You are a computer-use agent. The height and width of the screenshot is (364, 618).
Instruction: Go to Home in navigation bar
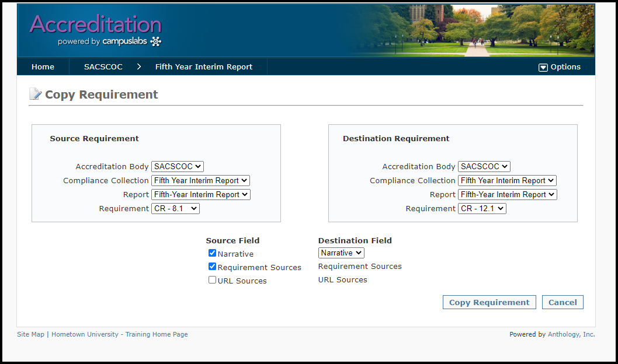(43, 66)
